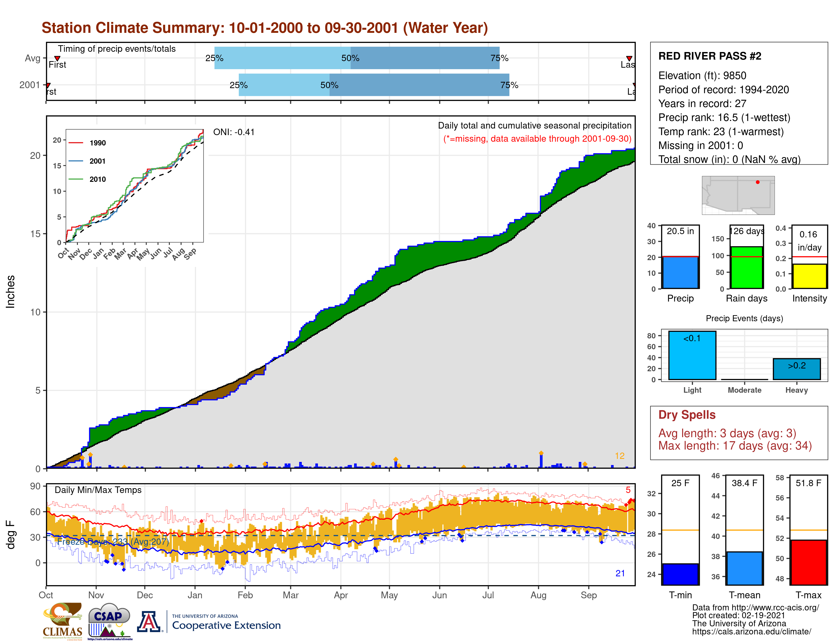The height and width of the screenshot is (644, 834).
Task: Click the 20.5 in precip value
Action: (680, 231)
